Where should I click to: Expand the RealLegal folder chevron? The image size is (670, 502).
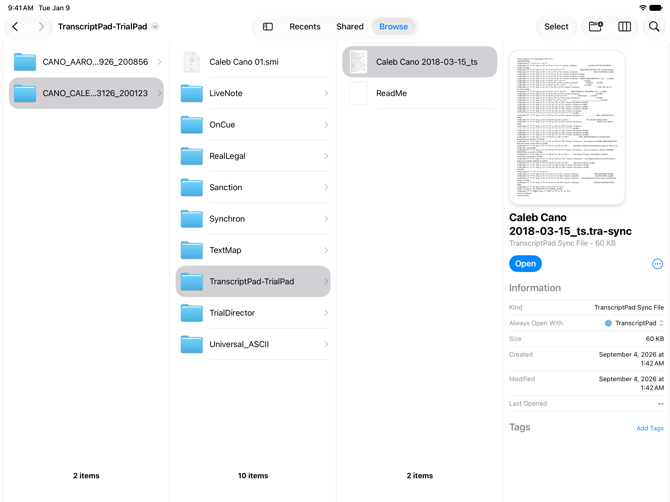[x=326, y=156]
